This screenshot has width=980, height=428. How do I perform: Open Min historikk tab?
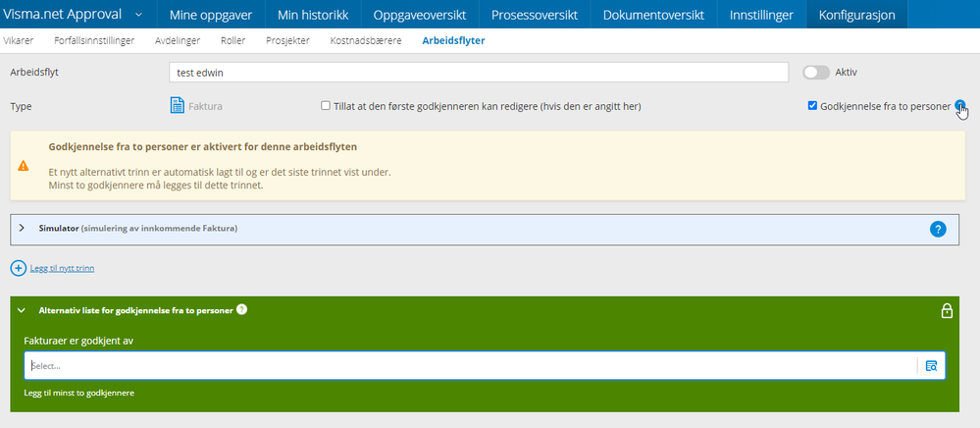pos(313,15)
